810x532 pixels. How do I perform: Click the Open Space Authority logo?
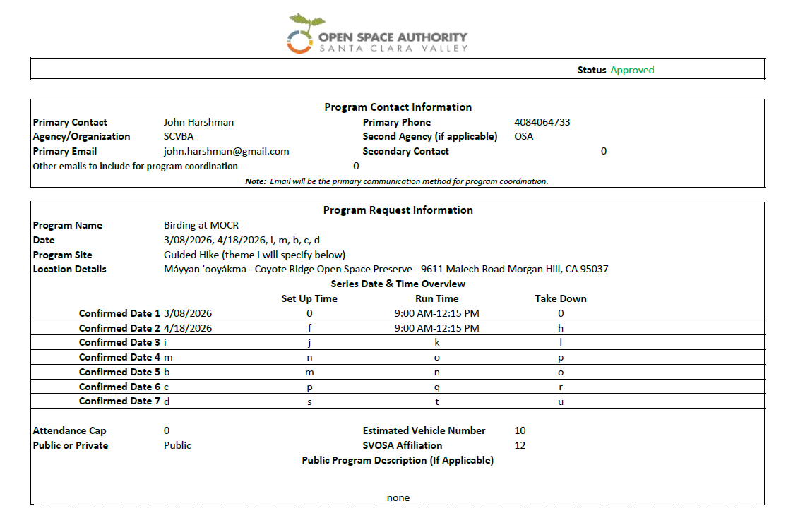[377, 34]
